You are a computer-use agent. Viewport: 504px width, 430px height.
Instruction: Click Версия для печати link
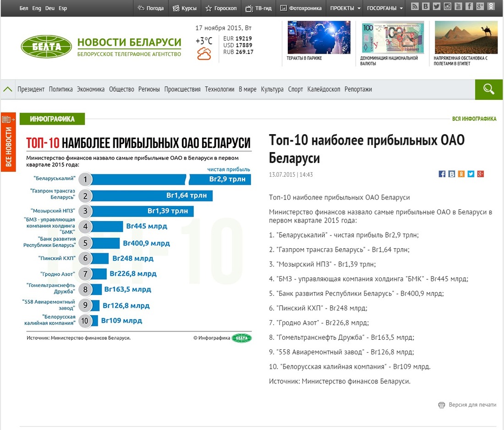tap(472, 405)
